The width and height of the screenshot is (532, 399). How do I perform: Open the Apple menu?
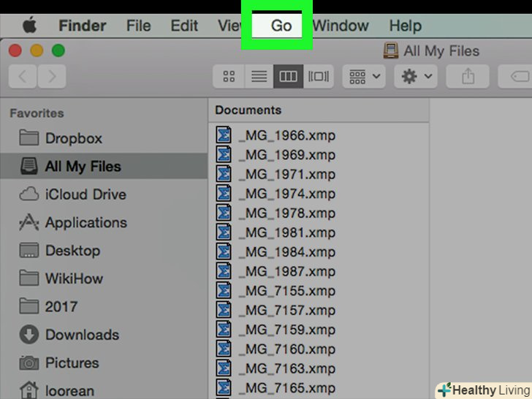[30, 26]
